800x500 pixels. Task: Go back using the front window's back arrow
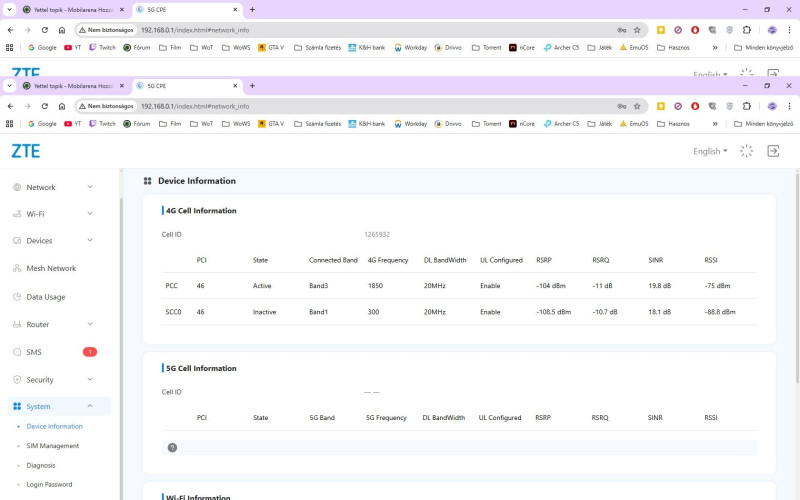tap(11, 106)
